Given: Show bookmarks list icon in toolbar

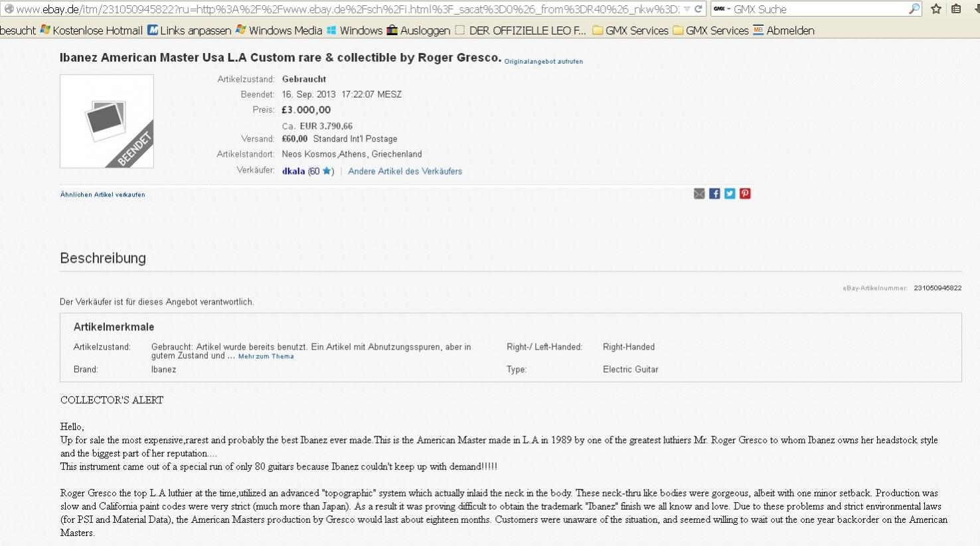Looking at the screenshot, I should 956,9.
